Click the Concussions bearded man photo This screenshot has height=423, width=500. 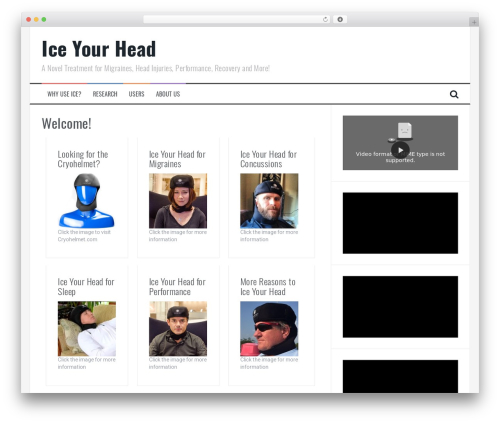pyautogui.click(x=269, y=201)
